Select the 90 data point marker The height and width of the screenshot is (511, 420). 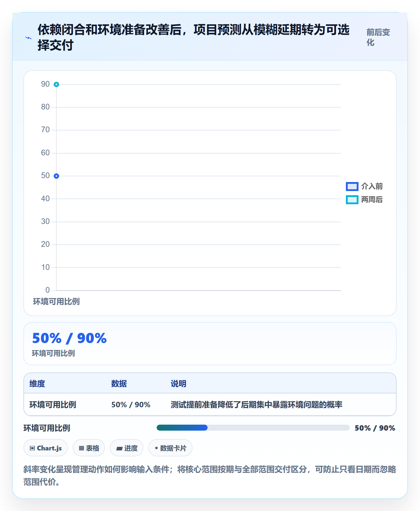coord(56,85)
